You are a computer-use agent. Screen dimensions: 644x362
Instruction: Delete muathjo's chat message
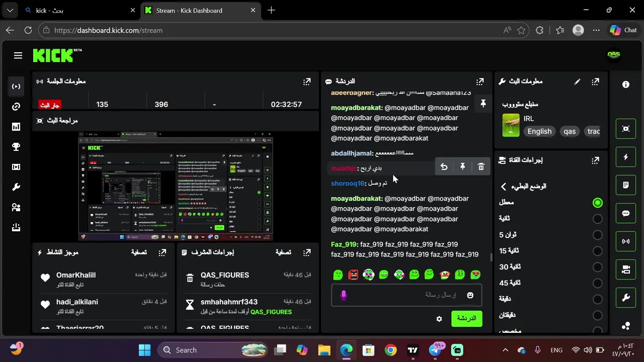click(481, 167)
